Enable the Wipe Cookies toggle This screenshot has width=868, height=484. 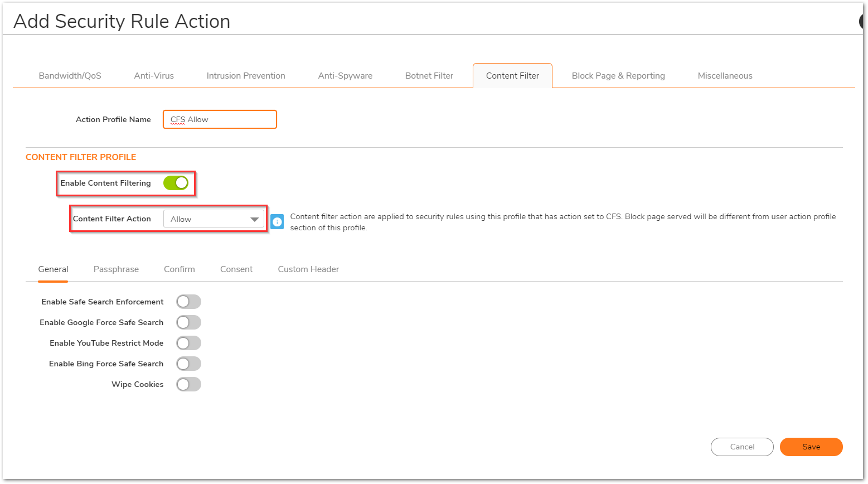click(188, 384)
